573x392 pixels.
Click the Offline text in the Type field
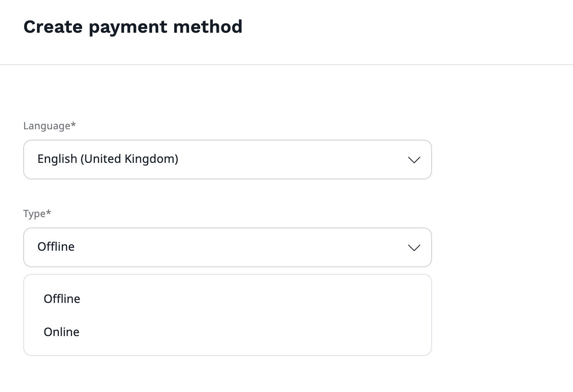[x=56, y=247]
